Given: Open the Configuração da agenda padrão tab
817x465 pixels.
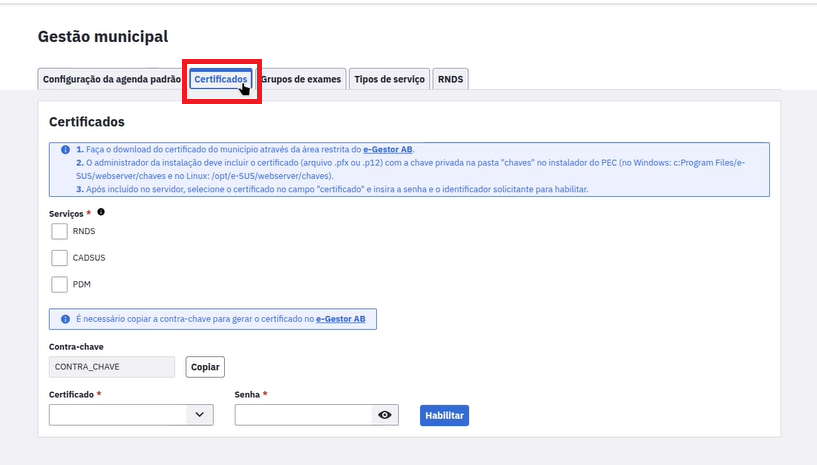Looking at the screenshot, I should point(111,79).
